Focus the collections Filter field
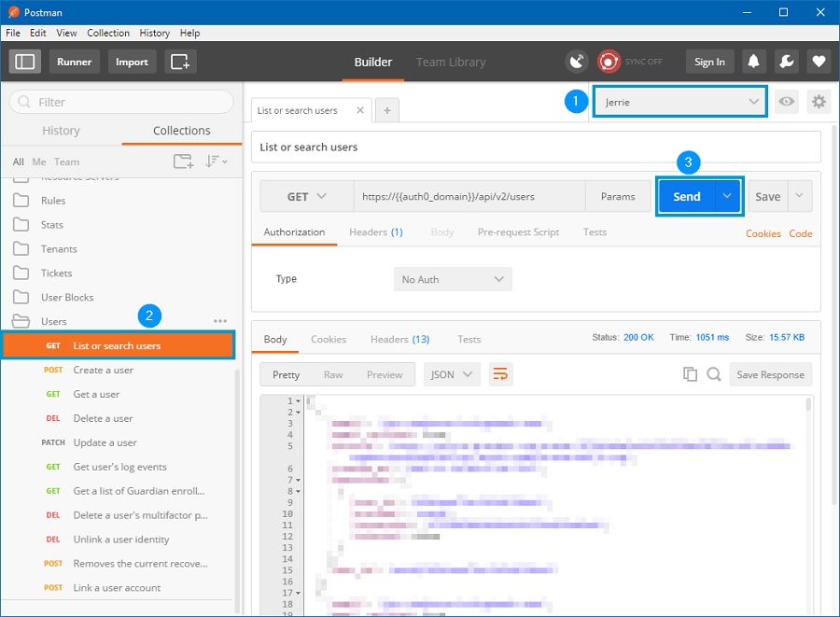840x617 pixels. pyautogui.click(x=121, y=102)
